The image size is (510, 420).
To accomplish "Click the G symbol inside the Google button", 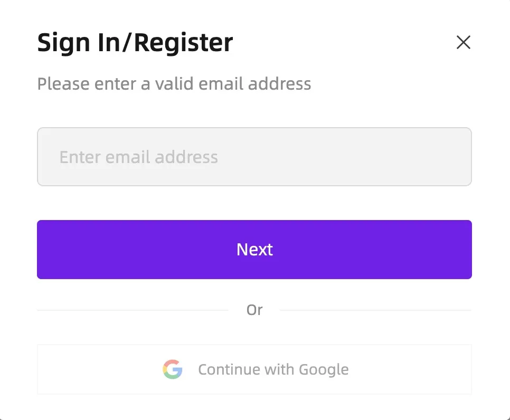I will pos(173,369).
